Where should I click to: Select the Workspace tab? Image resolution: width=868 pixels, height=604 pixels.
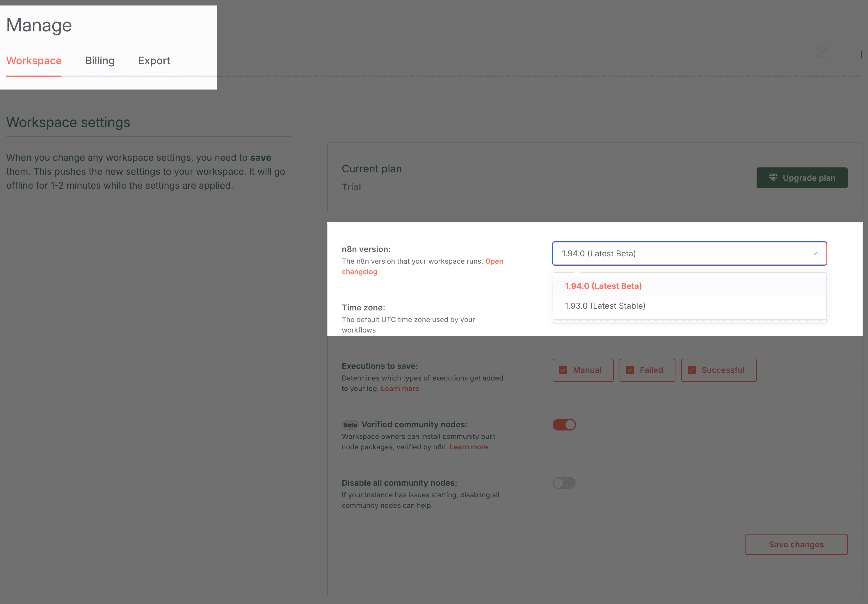click(34, 60)
